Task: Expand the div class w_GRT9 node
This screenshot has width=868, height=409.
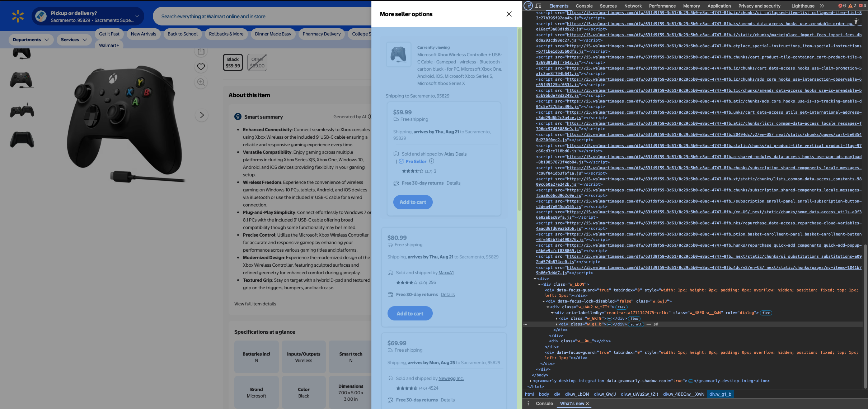Action: pyautogui.click(x=557, y=319)
